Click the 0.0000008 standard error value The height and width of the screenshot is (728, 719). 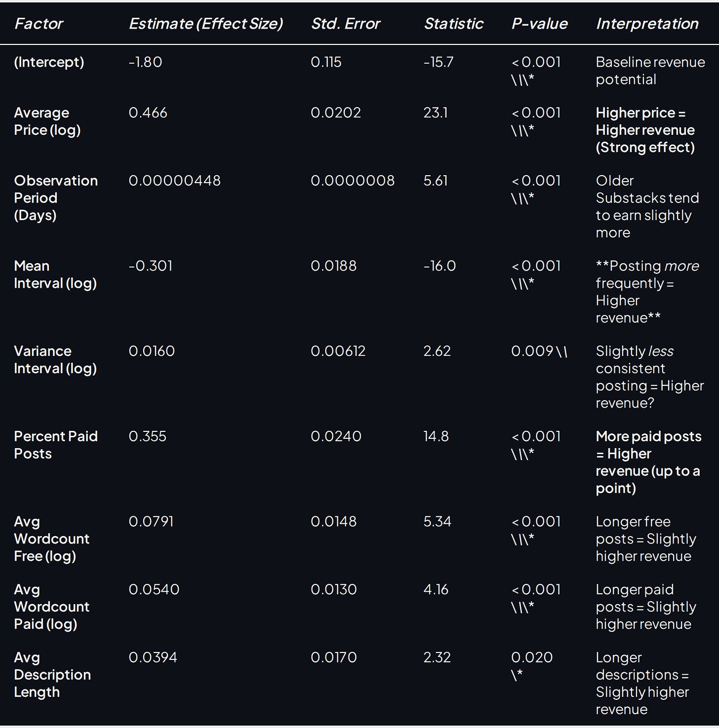[x=353, y=181]
